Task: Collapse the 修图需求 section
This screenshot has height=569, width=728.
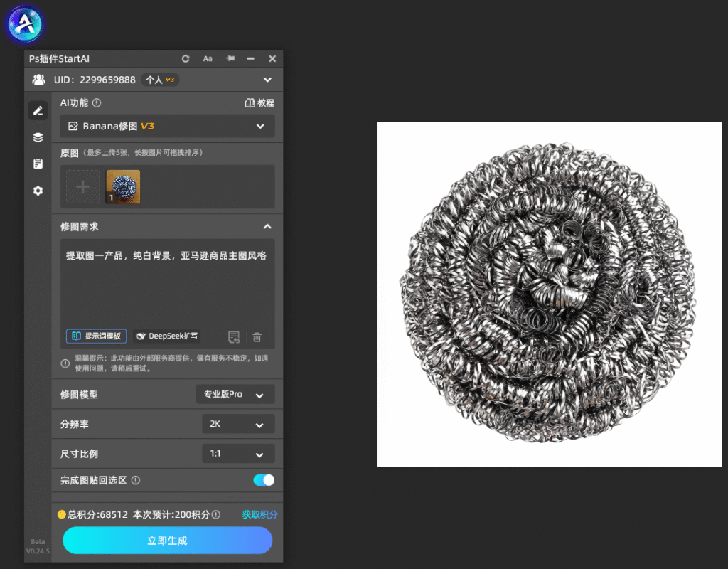Action: [267, 227]
